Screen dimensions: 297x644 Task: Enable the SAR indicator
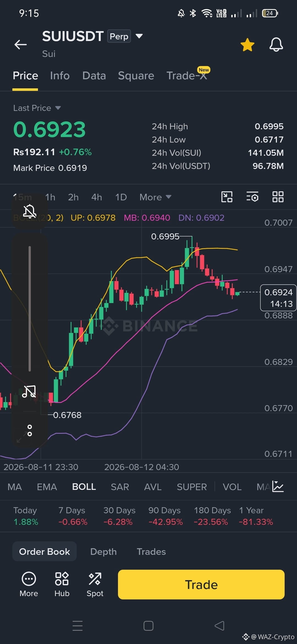[x=120, y=487]
